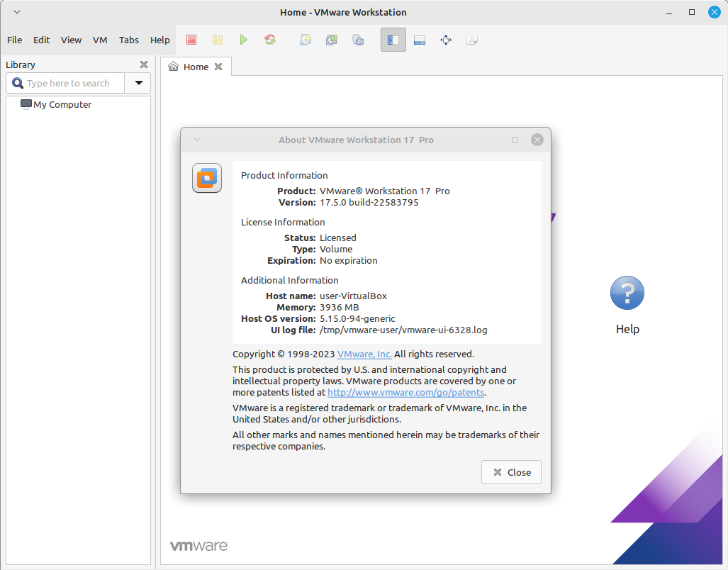Maximize the VMware Workstation main window
The width and height of the screenshot is (728, 570).
pyautogui.click(x=692, y=12)
